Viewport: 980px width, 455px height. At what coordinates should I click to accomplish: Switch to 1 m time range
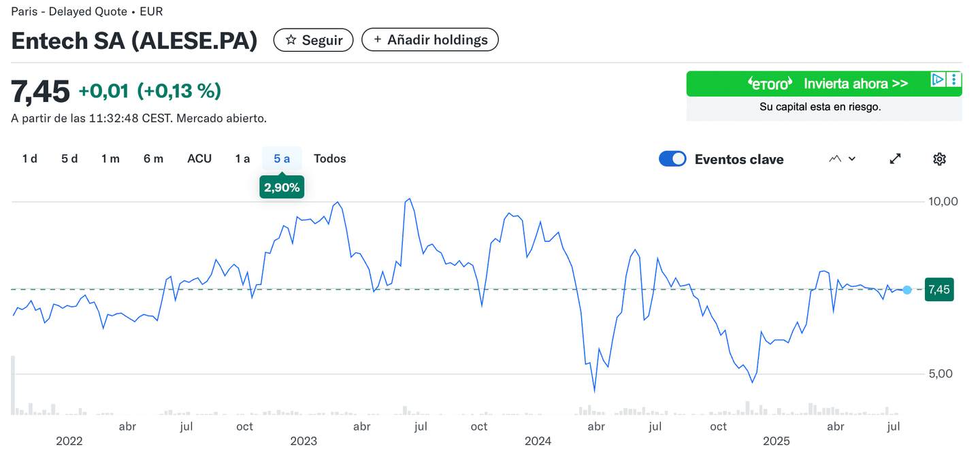click(110, 158)
